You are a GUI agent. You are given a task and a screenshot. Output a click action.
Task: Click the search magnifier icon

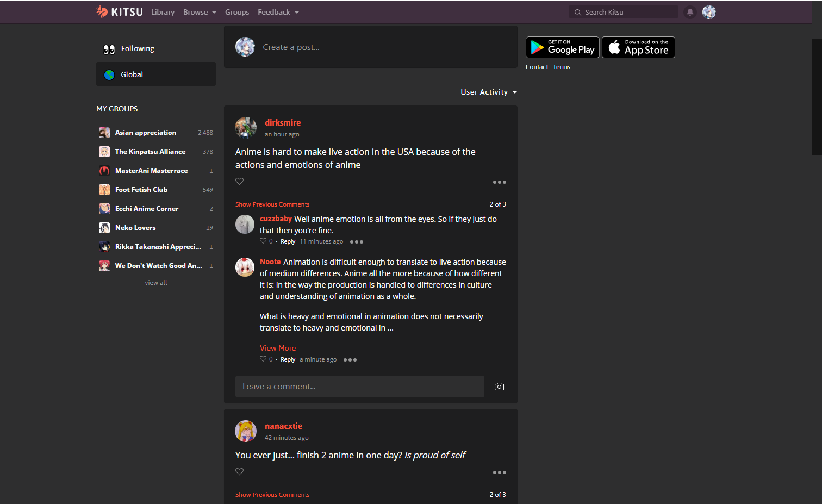[x=577, y=11]
